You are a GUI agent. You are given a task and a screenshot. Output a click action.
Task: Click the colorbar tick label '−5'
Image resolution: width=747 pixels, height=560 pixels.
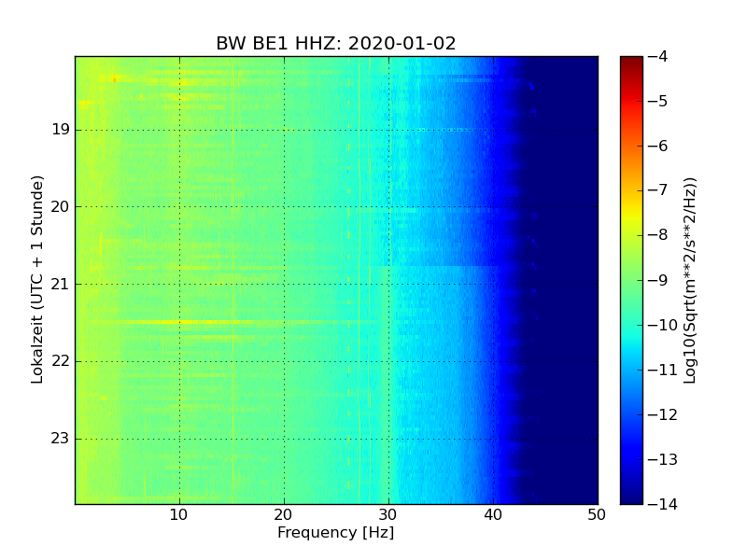point(658,101)
